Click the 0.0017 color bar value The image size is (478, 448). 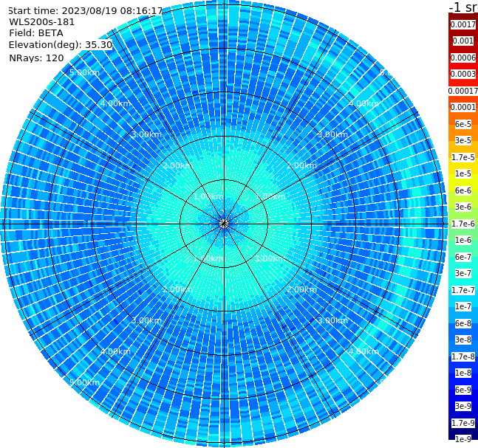click(x=463, y=24)
